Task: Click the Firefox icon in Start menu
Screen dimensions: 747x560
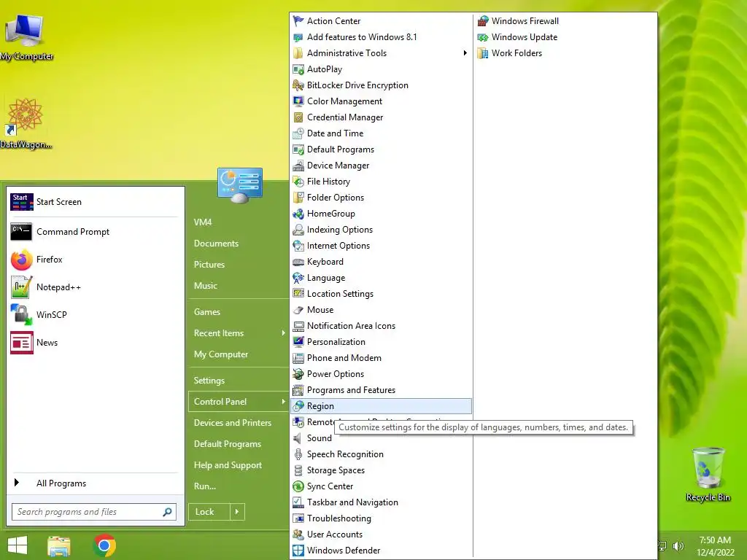Action: (21, 260)
